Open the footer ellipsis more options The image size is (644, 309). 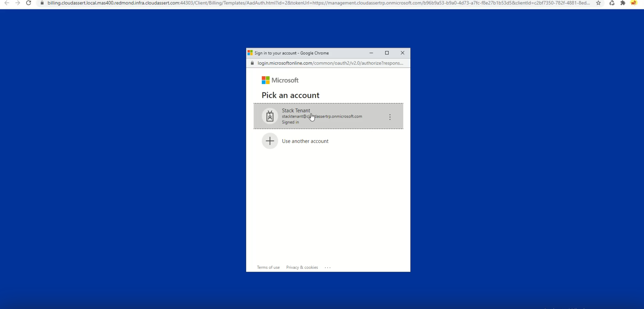(327, 268)
